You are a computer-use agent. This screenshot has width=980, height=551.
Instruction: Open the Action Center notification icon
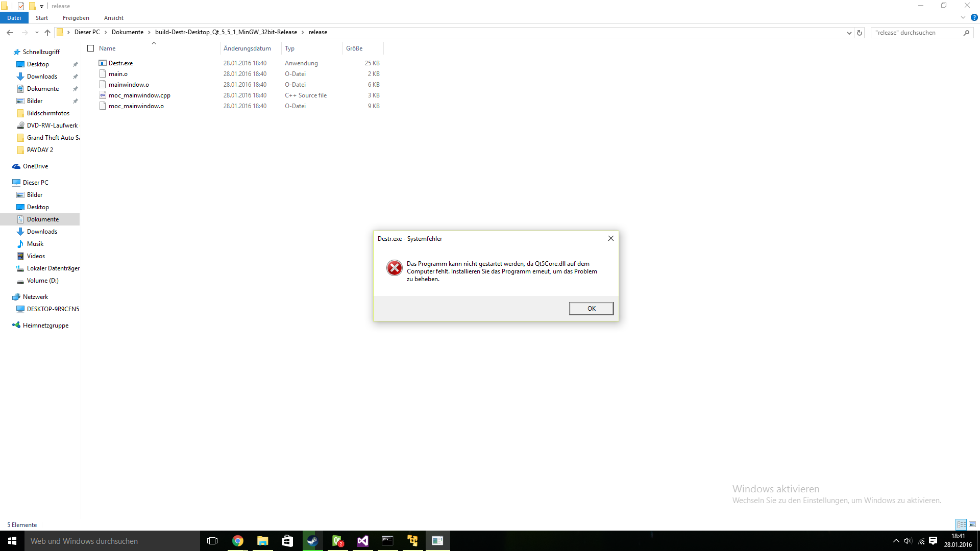[933, 541]
